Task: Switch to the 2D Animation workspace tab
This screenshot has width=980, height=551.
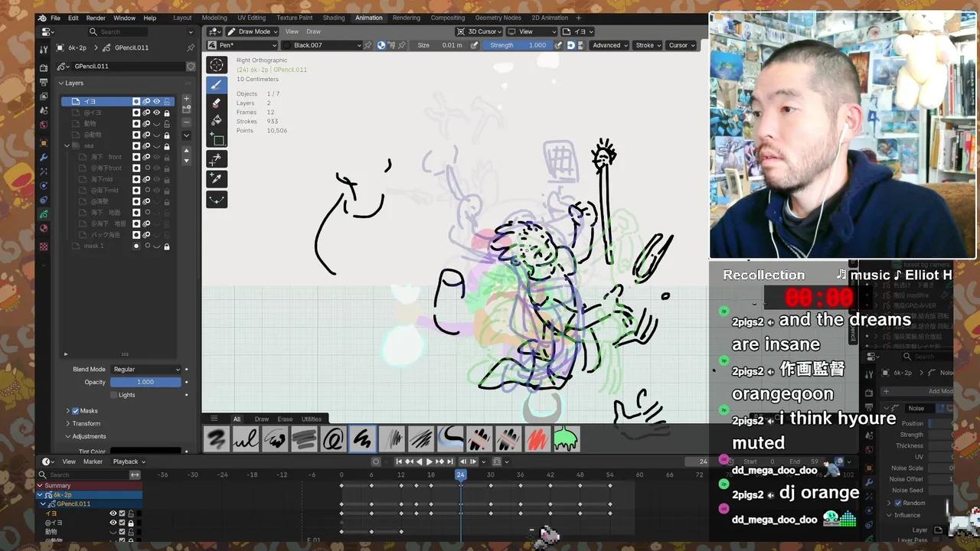Action: coord(550,18)
